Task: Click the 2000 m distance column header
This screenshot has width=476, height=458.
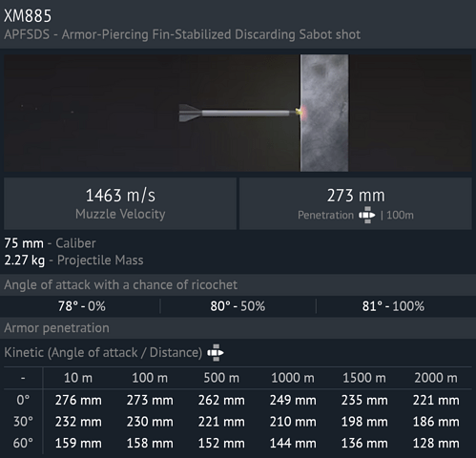Action: tap(436, 378)
